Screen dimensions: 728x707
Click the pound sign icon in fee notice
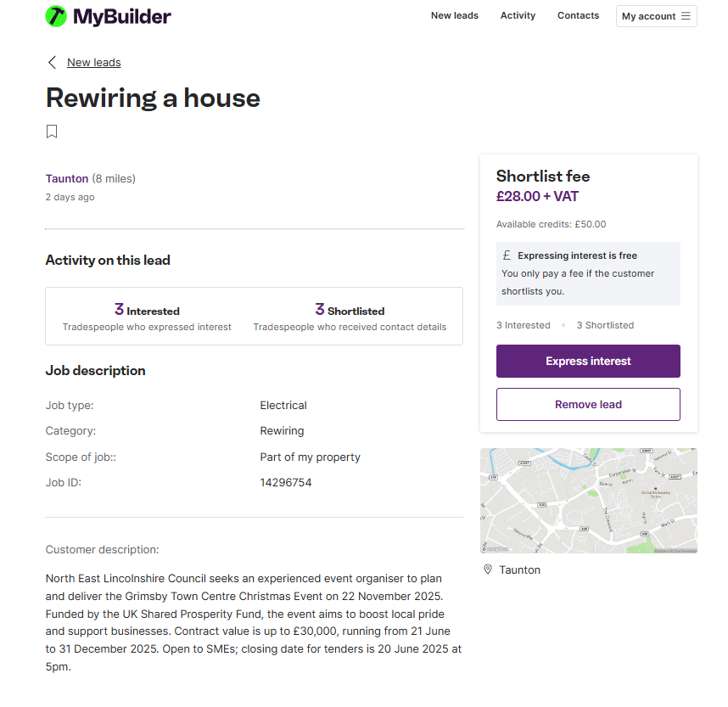coord(507,255)
